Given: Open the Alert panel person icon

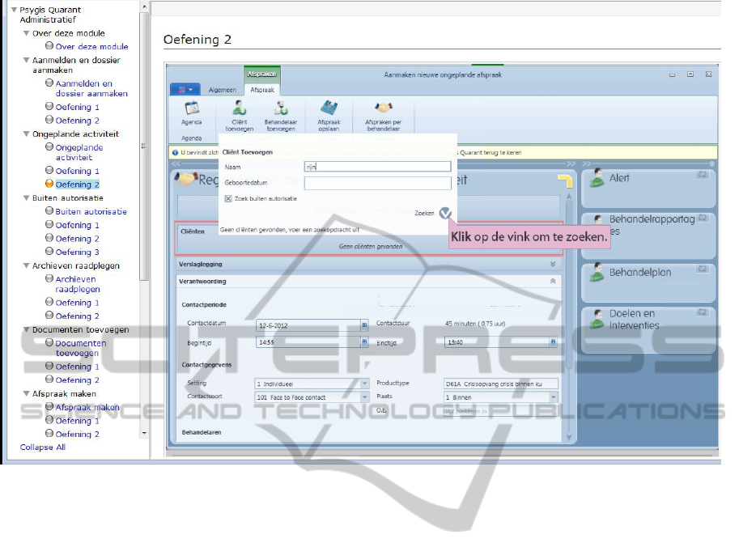Looking at the screenshot, I should click(597, 179).
